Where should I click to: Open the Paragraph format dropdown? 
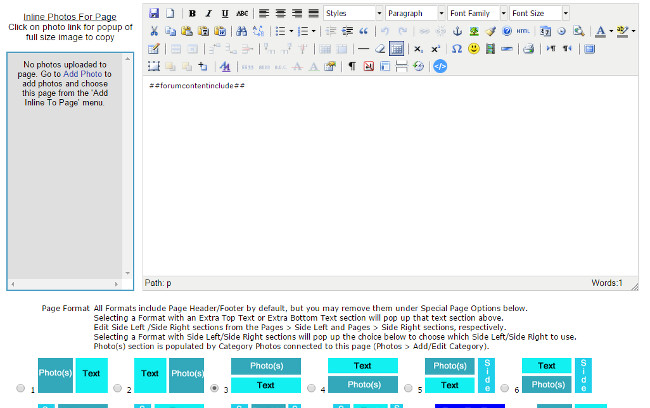414,13
